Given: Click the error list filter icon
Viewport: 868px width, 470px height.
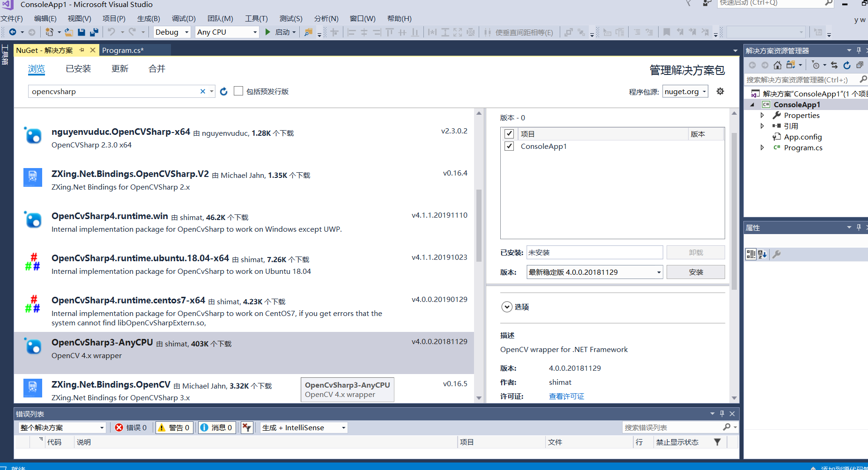Looking at the screenshot, I should (247, 427).
